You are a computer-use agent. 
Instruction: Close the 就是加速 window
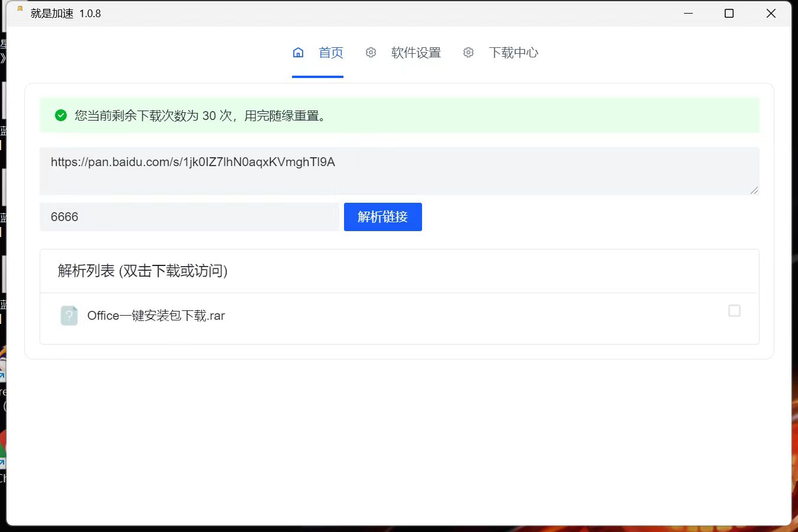771,13
